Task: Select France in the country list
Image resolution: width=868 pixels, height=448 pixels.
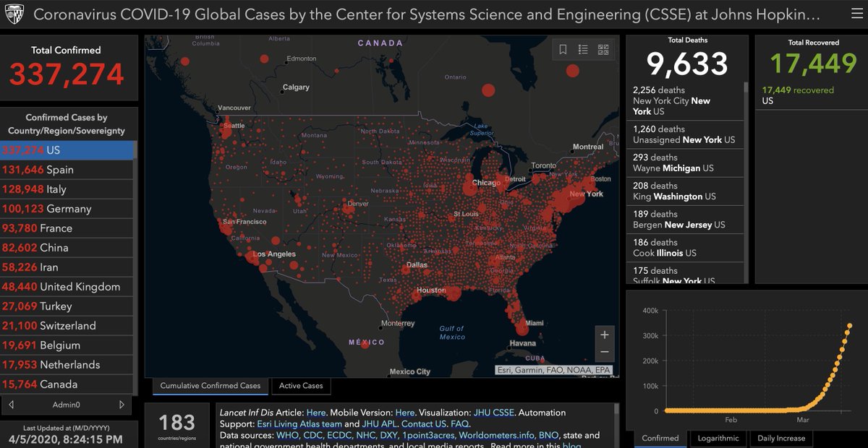Action: click(67, 228)
